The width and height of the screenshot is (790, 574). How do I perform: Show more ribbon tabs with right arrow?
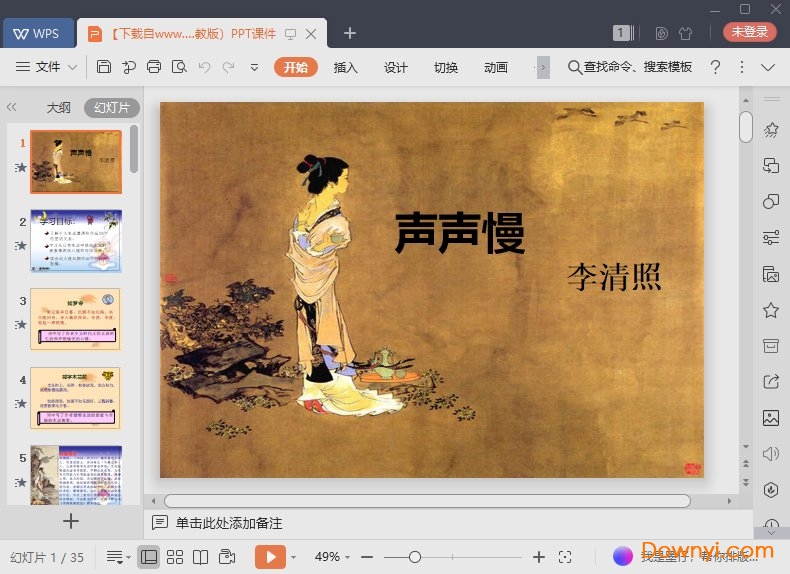pos(543,67)
